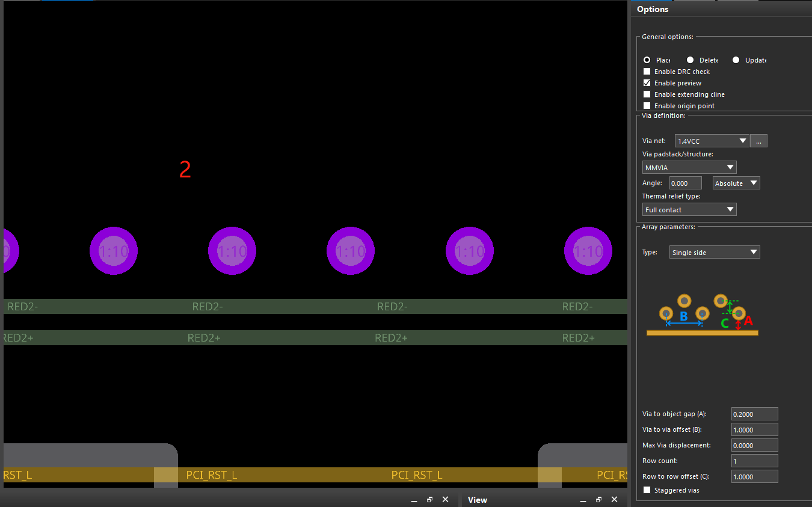812x507 pixels.
Task: Open the Via net dropdown
Action: click(x=712, y=141)
